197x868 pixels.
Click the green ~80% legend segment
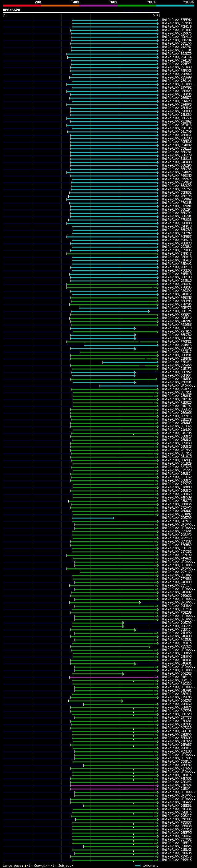click(137, 6)
